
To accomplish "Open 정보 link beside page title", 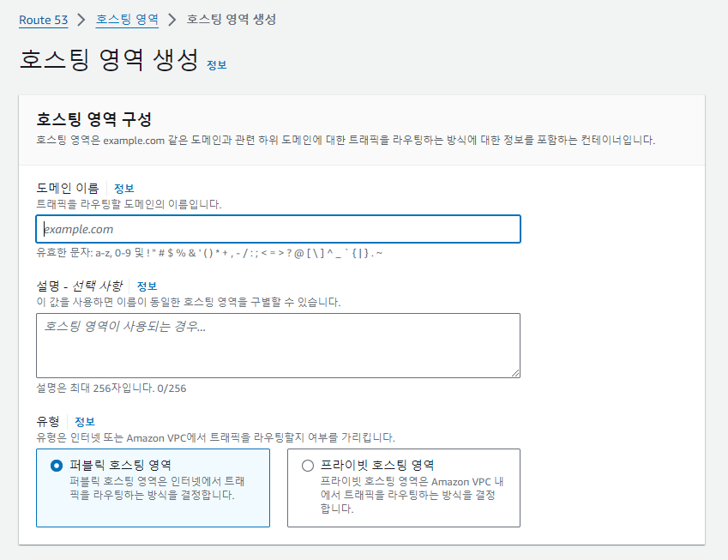I will 216,65.
